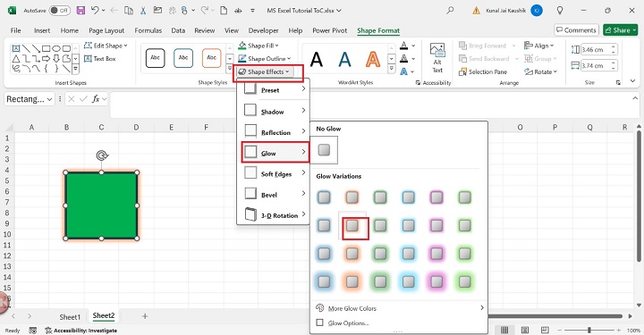Viewport: 644px width, 335px height.
Task: Choose the large green glow variation
Action: [x=380, y=281]
